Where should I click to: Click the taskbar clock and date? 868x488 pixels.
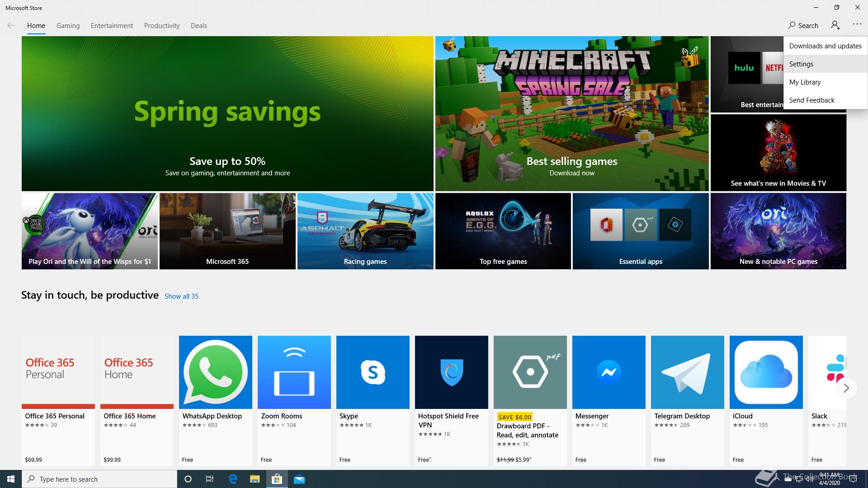tap(829, 479)
